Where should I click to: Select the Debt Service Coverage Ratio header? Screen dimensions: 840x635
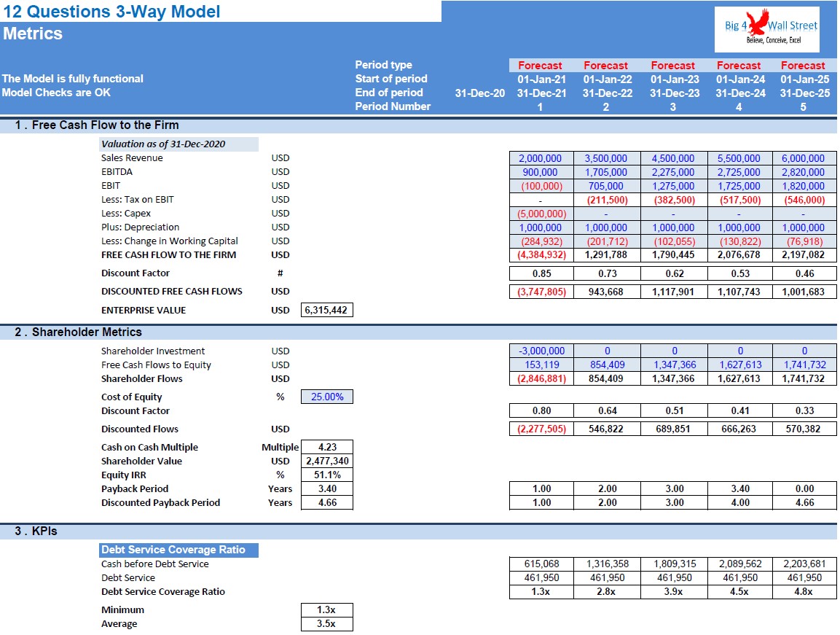179,550
